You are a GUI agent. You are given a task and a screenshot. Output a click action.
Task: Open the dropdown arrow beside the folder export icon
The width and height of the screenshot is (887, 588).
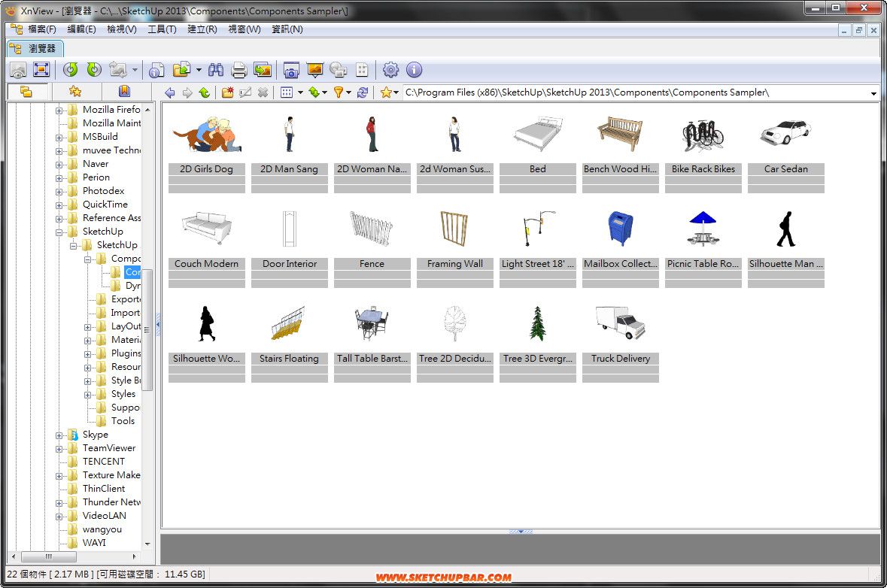[199, 70]
